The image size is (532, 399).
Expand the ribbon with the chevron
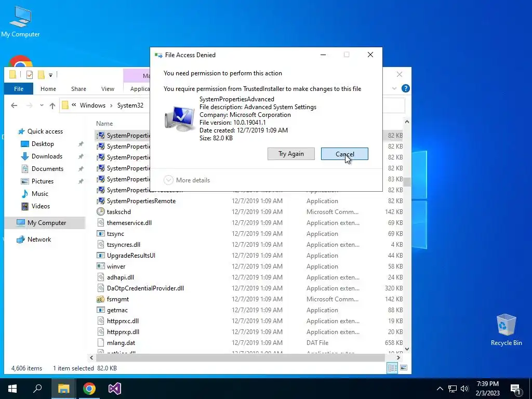pyautogui.click(x=394, y=88)
